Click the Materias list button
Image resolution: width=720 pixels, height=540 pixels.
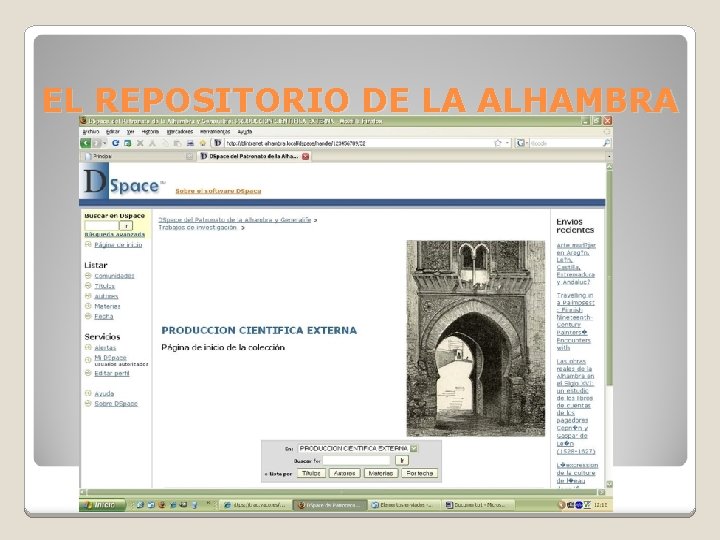pos(381,473)
